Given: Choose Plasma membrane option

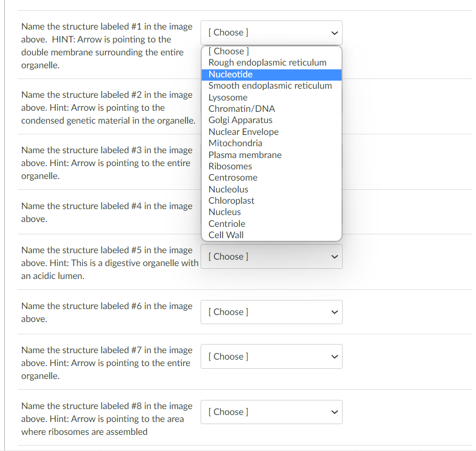Looking at the screenshot, I should (x=272, y=155).
